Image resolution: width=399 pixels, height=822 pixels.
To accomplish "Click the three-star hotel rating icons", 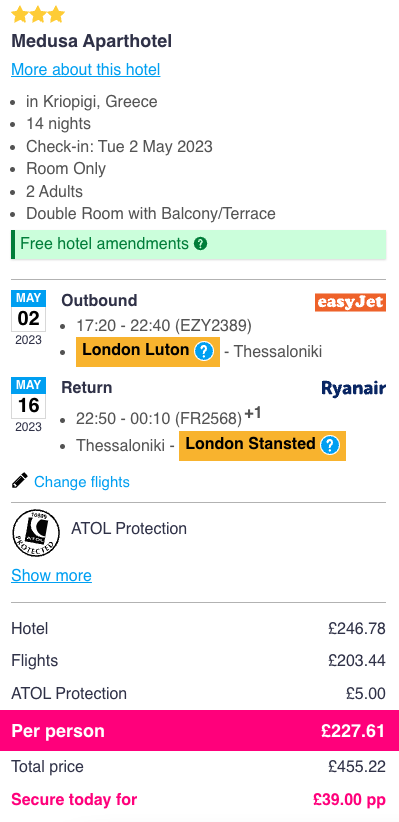I will point(38,14).
